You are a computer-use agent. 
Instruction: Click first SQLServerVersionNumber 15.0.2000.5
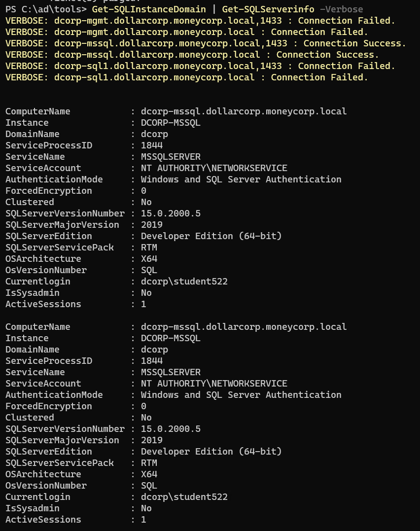click(171, 213)
